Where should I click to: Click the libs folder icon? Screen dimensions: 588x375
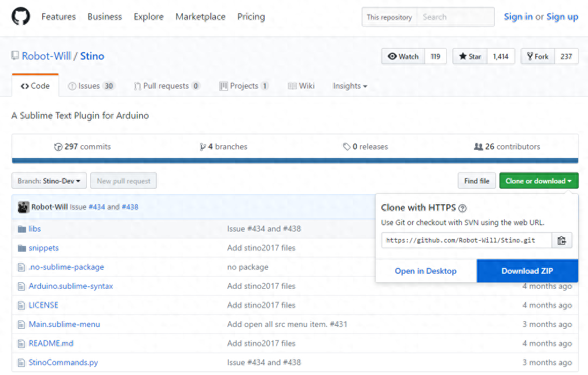point(22,229)
